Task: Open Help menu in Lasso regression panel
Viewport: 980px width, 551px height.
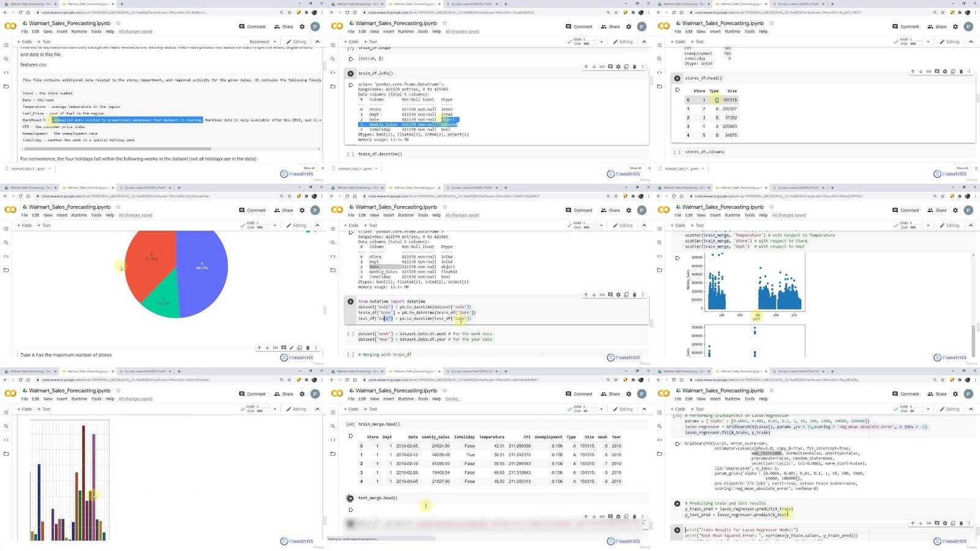Action: pyautogui.click(x=763, y=399)
